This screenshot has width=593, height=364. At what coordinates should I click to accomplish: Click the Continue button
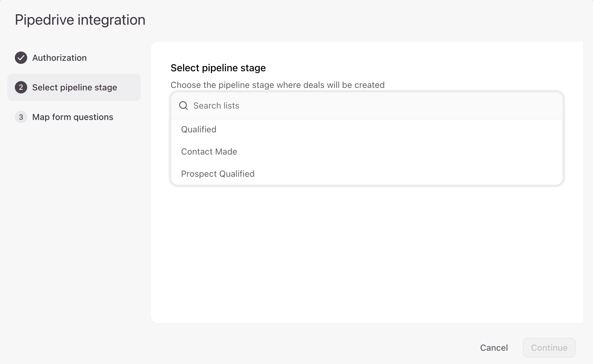point(549,348)
